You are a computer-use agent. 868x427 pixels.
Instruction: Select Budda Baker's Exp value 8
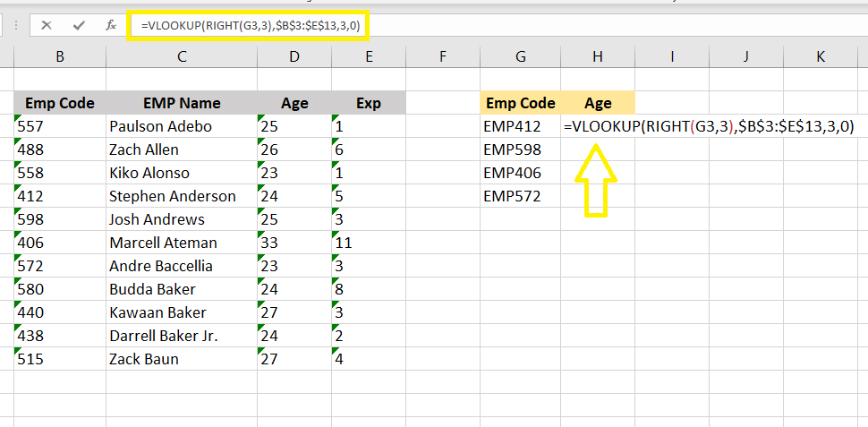(369, 289)
